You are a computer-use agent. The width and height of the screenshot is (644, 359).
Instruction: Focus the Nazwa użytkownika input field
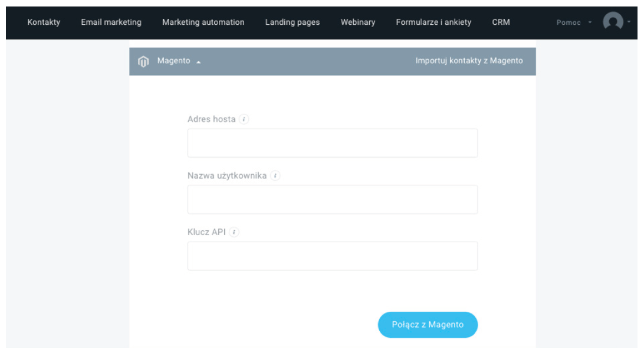point(333,200)
